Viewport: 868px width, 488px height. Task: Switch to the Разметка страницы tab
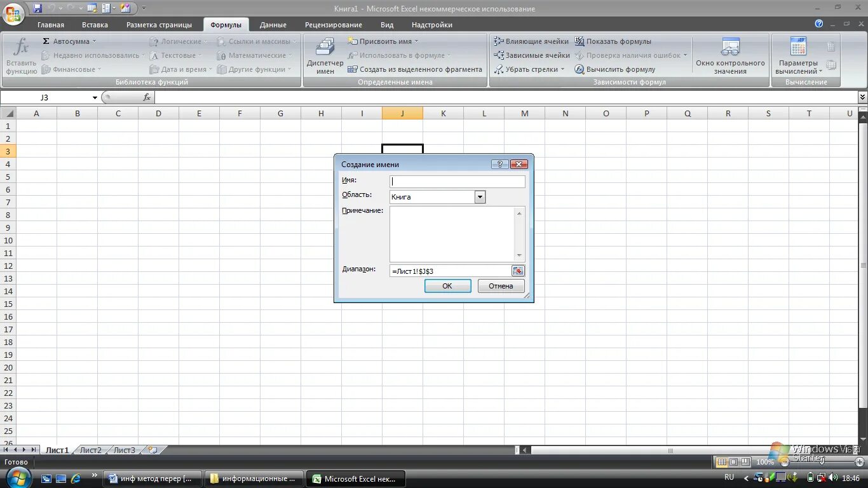(x=159, y=25)
